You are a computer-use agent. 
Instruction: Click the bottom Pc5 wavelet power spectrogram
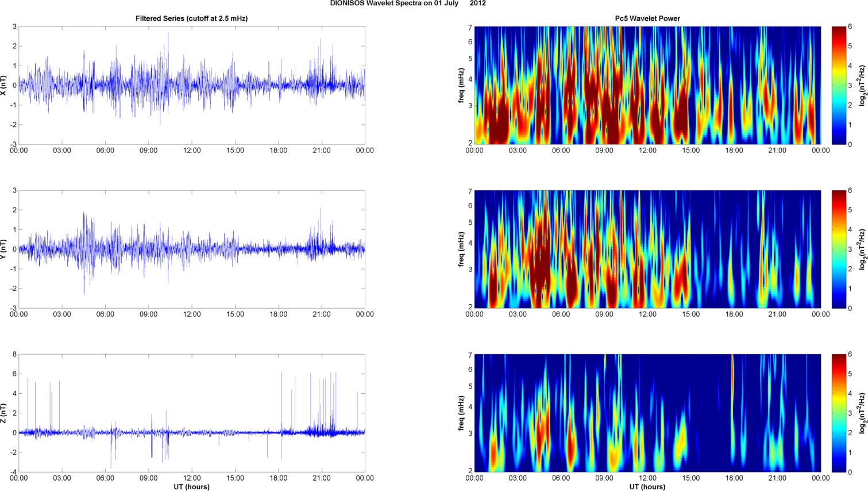click(x=647, y=413)
